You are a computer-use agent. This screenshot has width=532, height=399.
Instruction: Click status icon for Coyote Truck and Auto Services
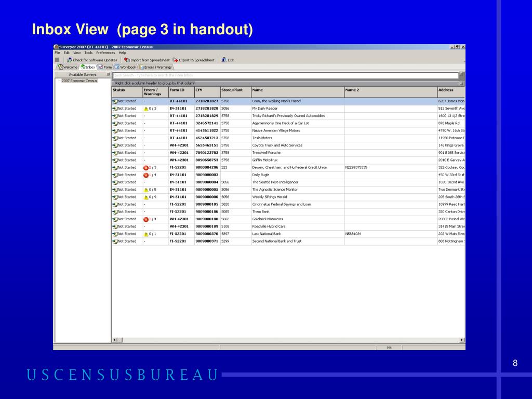click(115, 146)
